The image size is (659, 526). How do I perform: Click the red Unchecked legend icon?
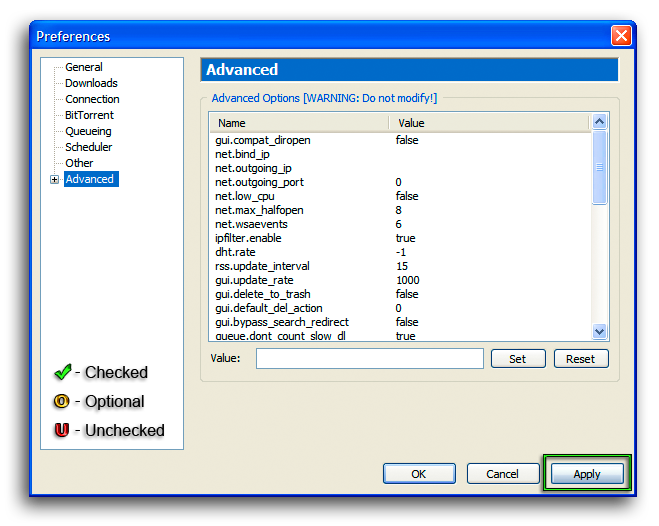62,431
